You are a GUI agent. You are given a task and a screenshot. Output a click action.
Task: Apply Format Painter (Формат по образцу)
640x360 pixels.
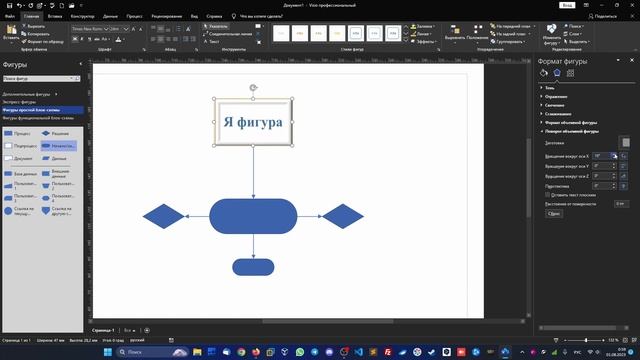click(42, 42)
